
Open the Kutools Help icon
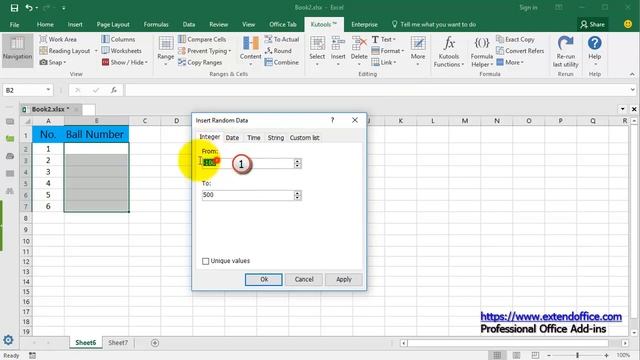(595, 43)
